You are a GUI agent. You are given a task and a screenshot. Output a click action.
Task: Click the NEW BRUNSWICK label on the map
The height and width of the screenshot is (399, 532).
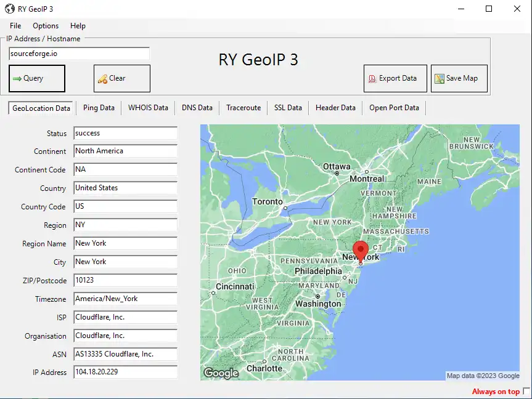pos(472,143)
